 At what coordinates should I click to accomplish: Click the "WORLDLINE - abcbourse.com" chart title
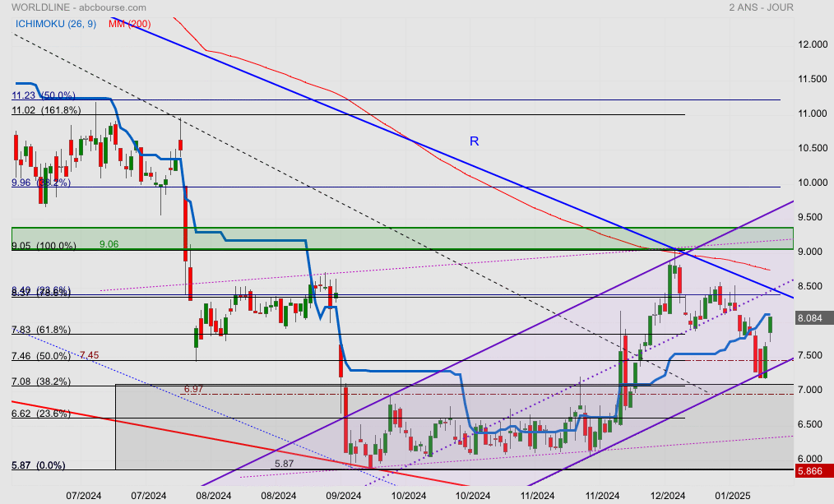click(79, 7)
